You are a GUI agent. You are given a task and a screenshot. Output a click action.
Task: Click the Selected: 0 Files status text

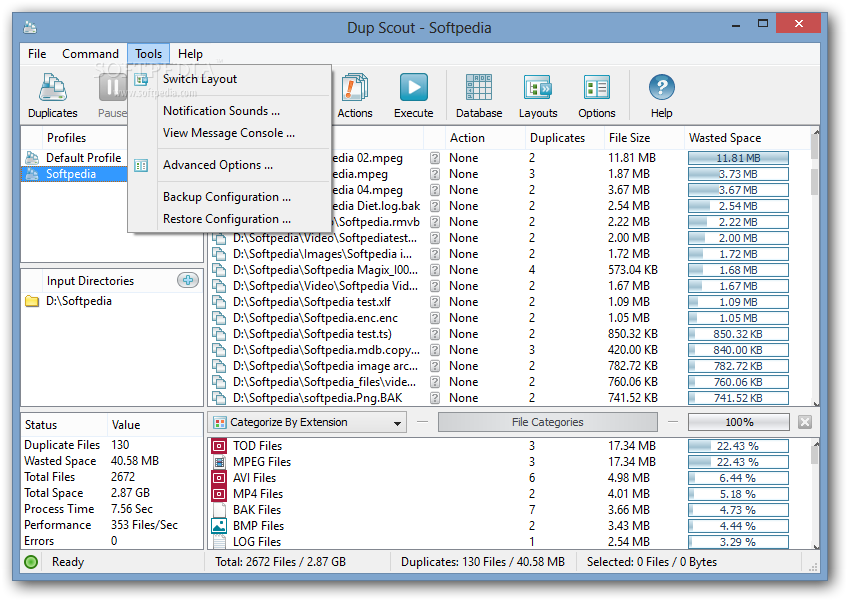[652, 562]
